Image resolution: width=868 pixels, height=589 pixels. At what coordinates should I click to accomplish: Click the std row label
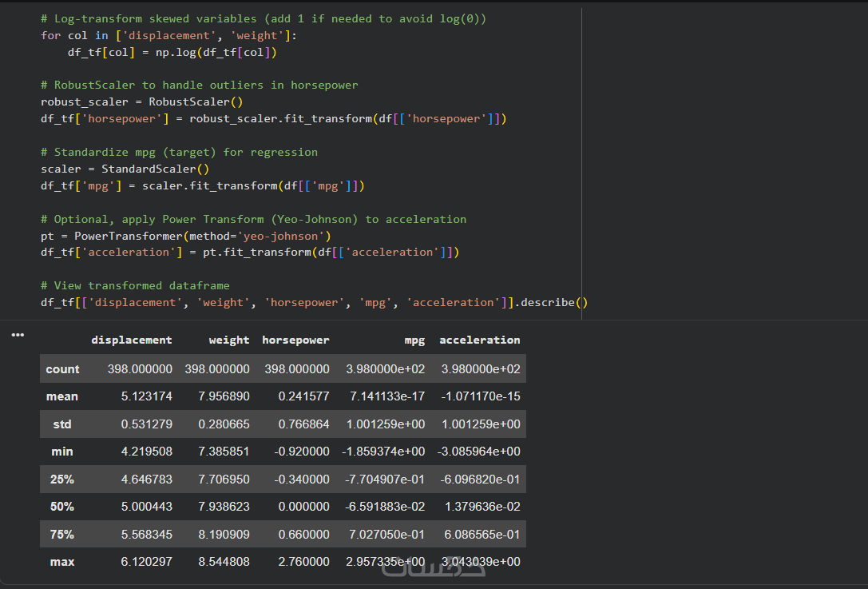pos(62,424)
